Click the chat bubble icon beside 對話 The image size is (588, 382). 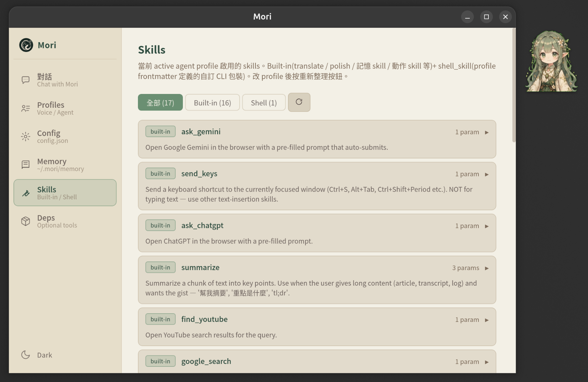(x=26, y=80)
